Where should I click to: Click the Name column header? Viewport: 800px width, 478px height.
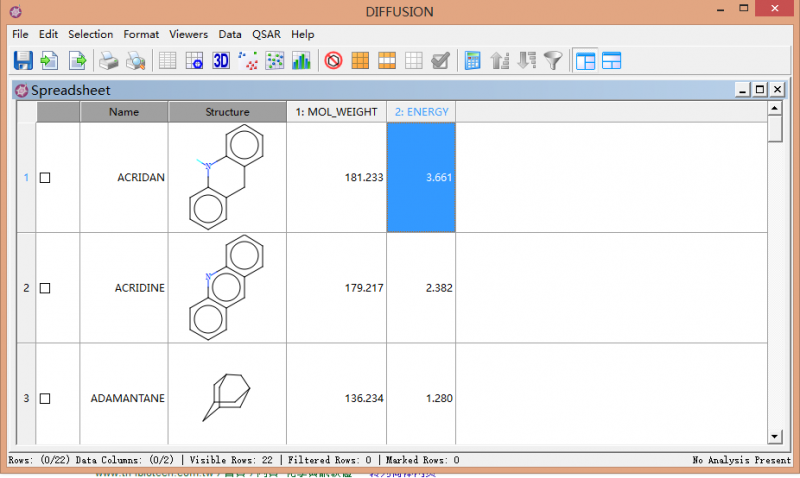point(124,112)
